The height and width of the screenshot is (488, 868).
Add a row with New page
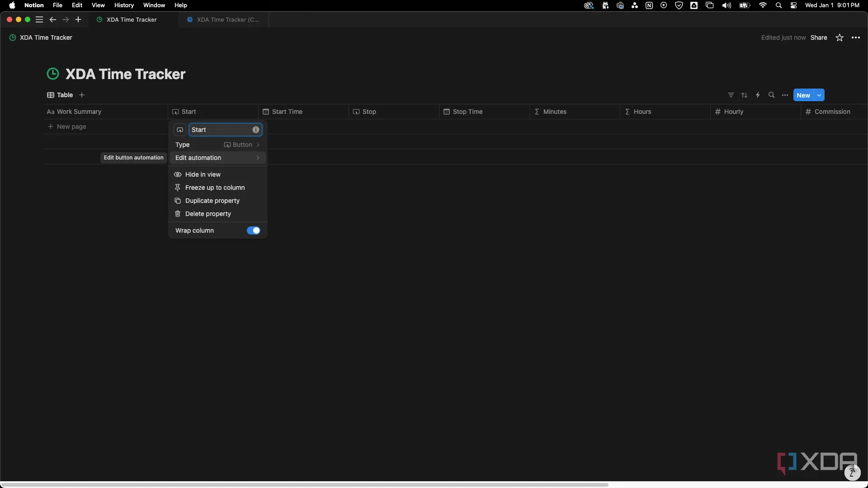pyautogui.click(x=67, y=127)
